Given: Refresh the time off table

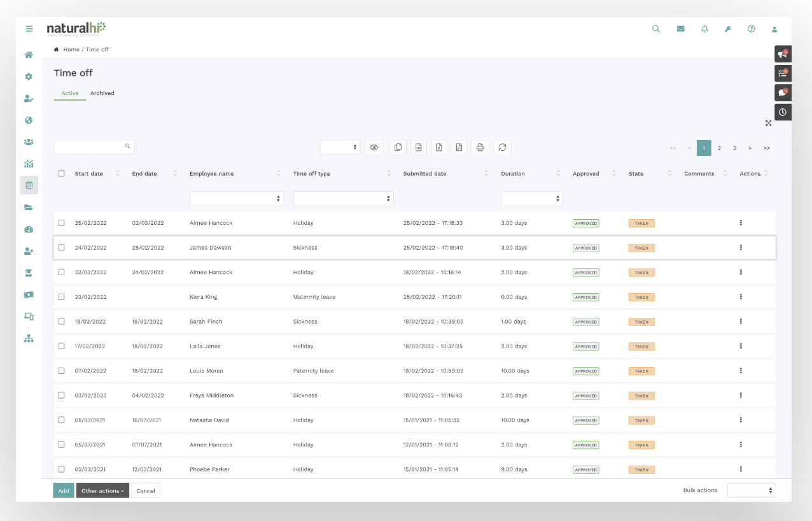Looking at the screenshot, I should (x=502, y=147).
